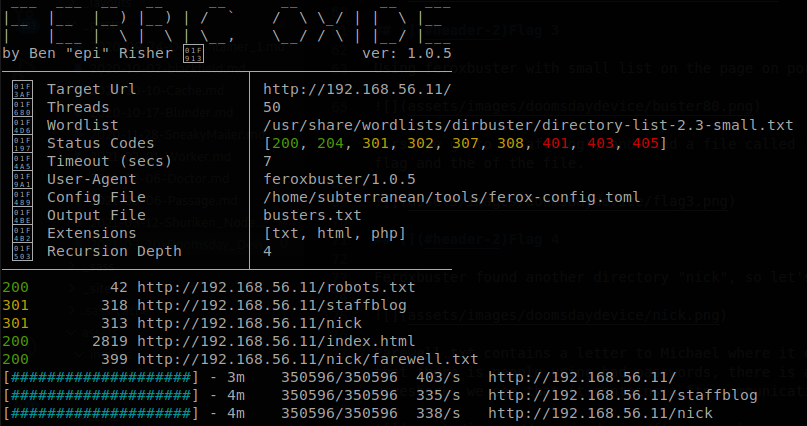Click the threads value 50

click(272, 108)
